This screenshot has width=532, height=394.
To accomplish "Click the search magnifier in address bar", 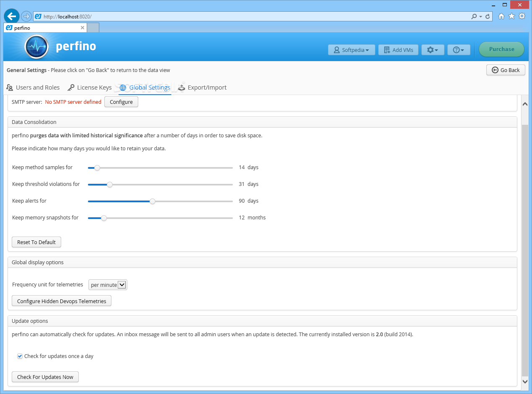I will pos(474,17).
